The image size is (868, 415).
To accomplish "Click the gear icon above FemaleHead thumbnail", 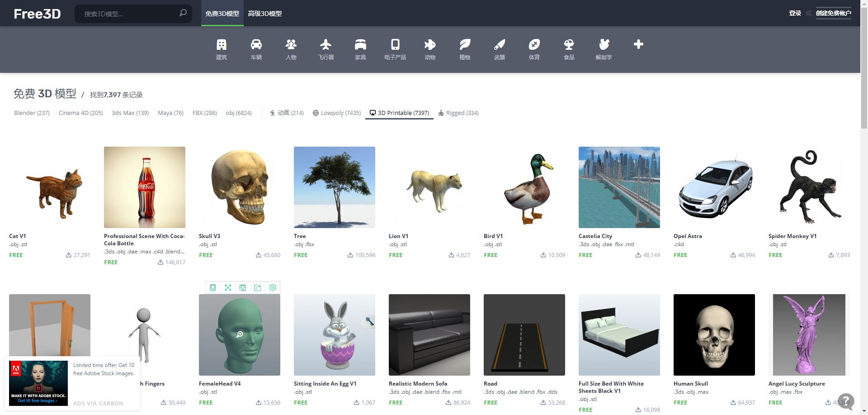I will tap(273, 287).
